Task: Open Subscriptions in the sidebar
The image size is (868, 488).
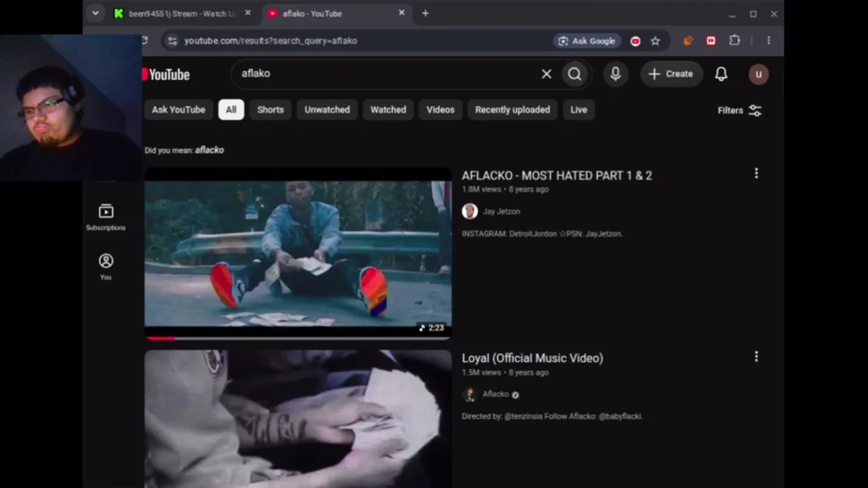Action: 106,218
